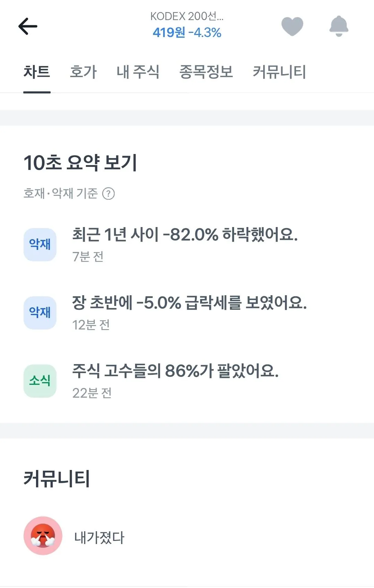The width and height of the screenshot is (374, 588).
Task: Open the -82.0% yearly drop summary
Action: click(x=185, y=235)
